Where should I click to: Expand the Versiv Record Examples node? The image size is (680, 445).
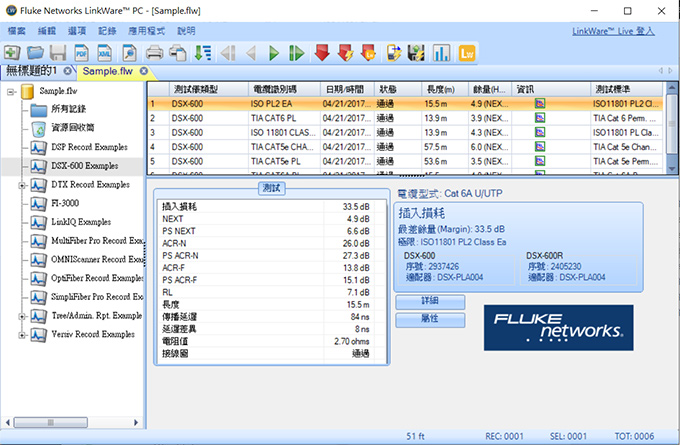[x=21, y=335]
